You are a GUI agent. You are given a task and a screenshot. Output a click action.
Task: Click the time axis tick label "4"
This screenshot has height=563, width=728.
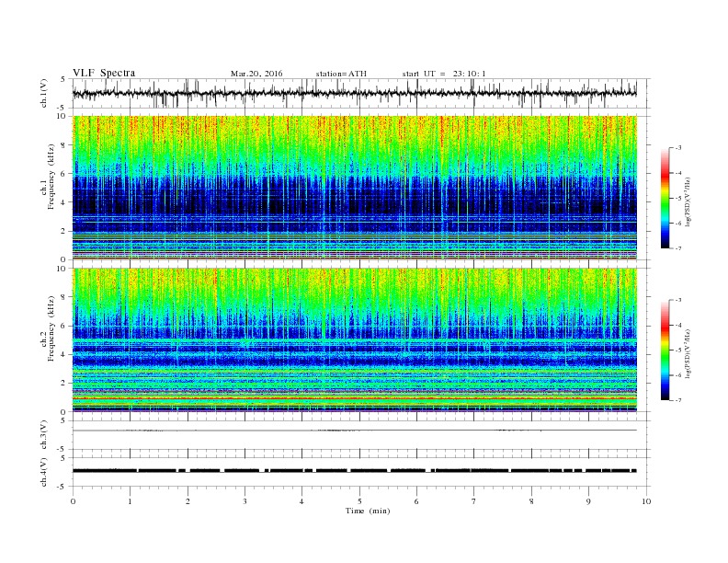click(301, 501)
